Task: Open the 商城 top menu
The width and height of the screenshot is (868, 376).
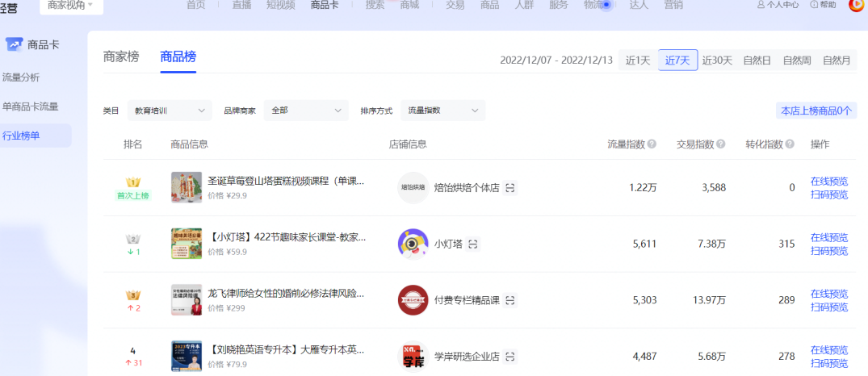Action: [409, 5]
